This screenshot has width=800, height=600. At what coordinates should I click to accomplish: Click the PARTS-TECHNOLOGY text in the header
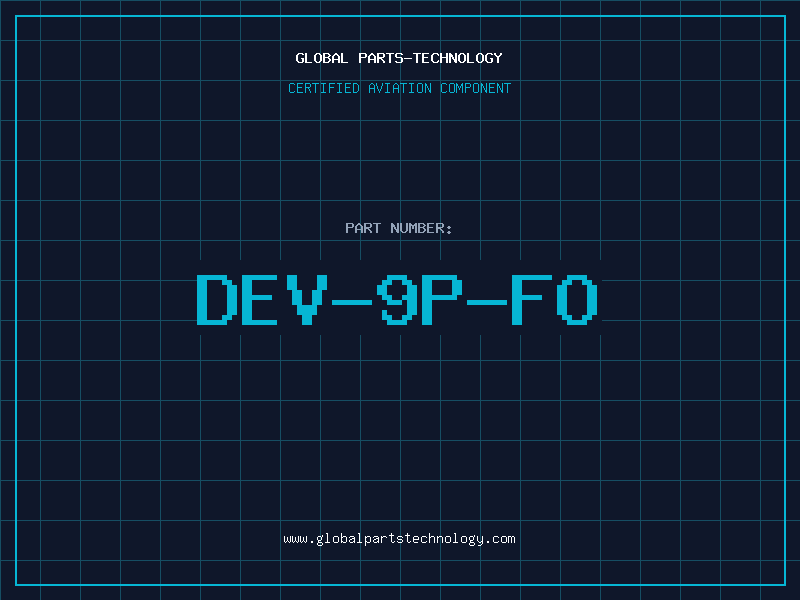pyautogui.click(x=430, y=58)
